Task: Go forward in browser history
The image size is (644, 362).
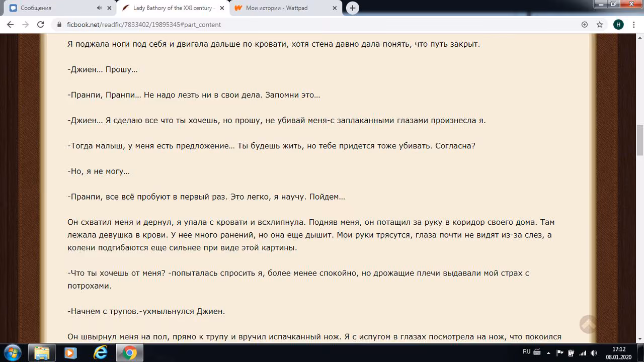Action: tap(25, 25)
